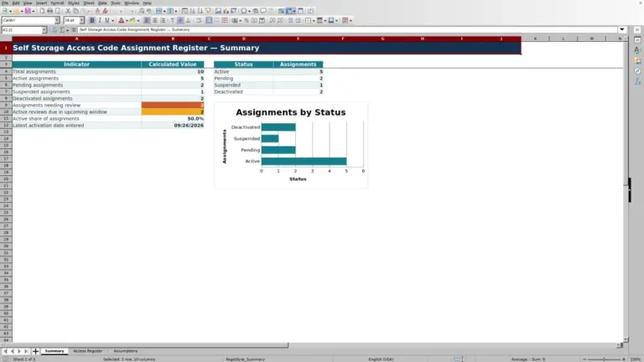This screenshot has width=644, height=362.
Task: Toggle Center Horizontally alignment
Action: click(x=155, y=20)
